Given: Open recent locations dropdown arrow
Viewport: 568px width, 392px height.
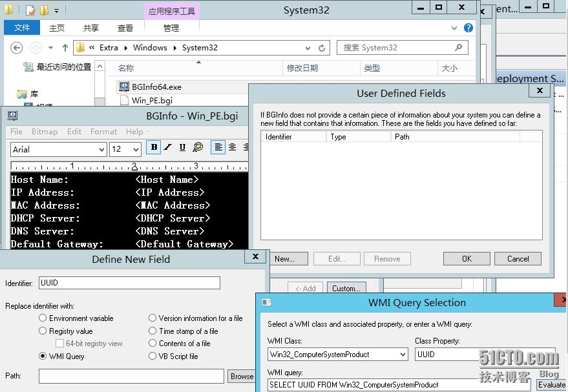Looking at the screenshot, I should [50, 48].
